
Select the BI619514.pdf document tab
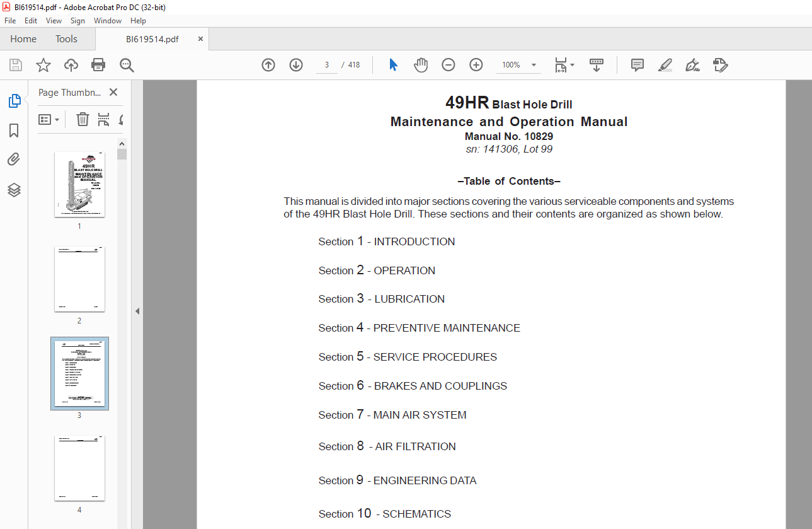pyautogui.click(x=152, y=39)
